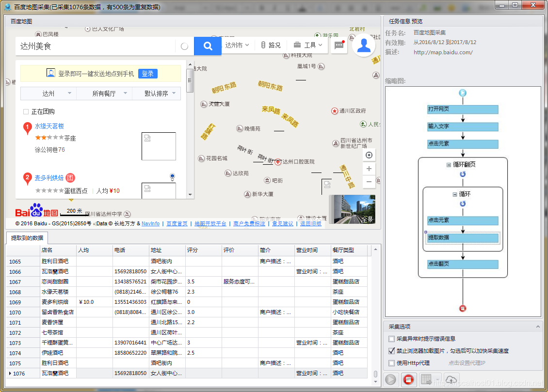The width and height of the screenshot is (548, 392).
Task: Click the 全景 street view thumbnail
Action: [x=352, y=209]
